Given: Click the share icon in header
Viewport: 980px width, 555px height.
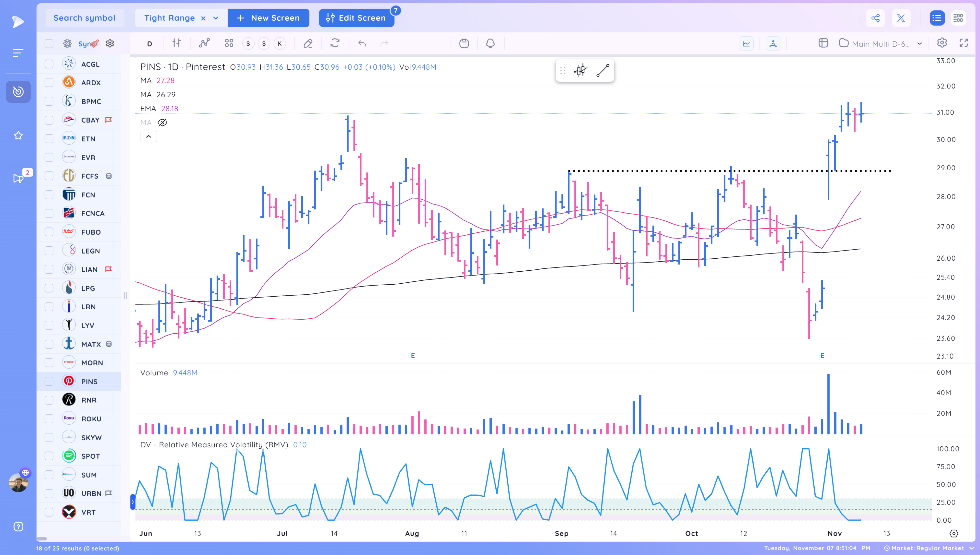Looking at the screenshot, I should tap(875, 18).
